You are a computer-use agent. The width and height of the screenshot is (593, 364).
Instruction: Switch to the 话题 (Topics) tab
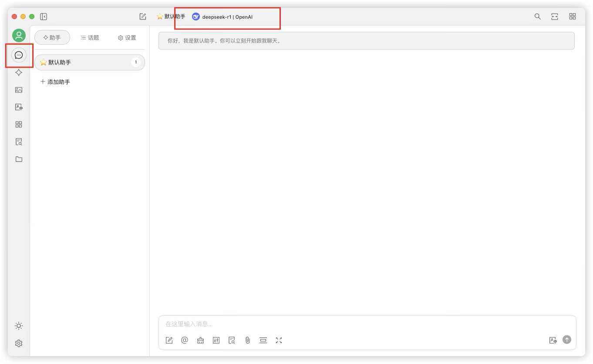[x=90, y=37]
